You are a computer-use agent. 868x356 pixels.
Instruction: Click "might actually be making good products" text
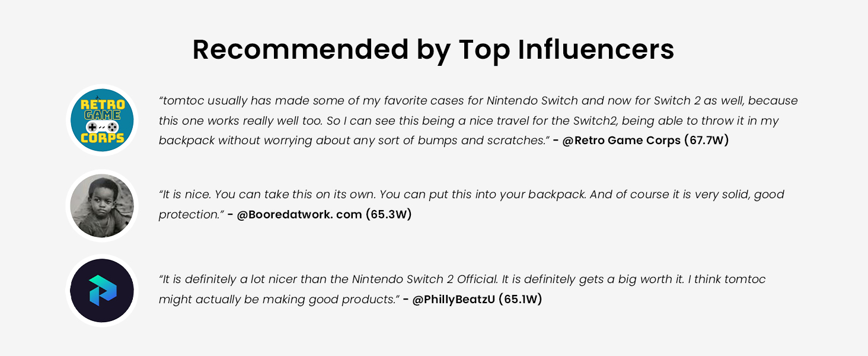pyautogui.click(x=277, y=300)
